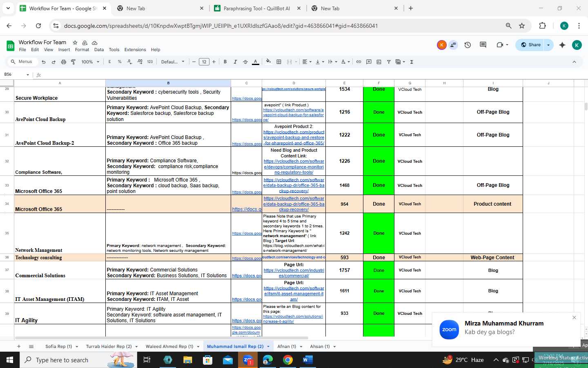
Task: Switch to the Afnan (1) sheet tab
Action: coord(287,346)
